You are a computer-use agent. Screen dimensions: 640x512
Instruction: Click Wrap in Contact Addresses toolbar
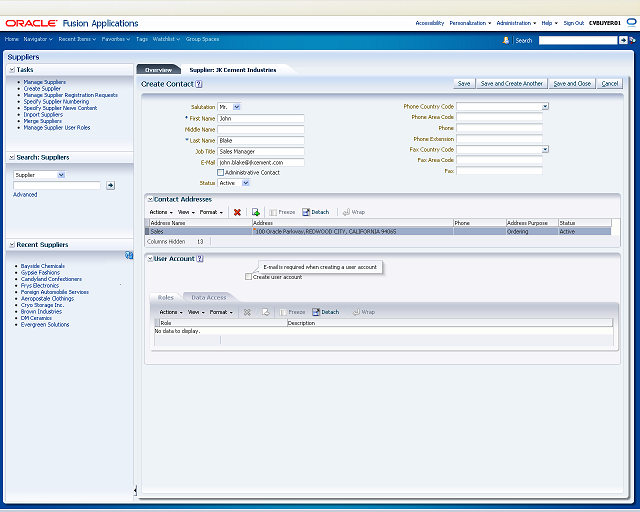pyautogui.click(x=354, y=212)
